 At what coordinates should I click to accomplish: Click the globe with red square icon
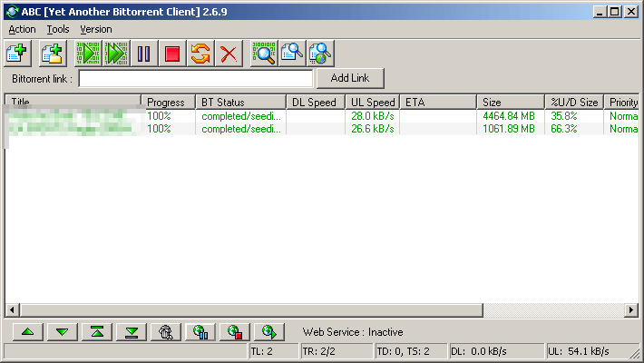(x=233, y=332)
